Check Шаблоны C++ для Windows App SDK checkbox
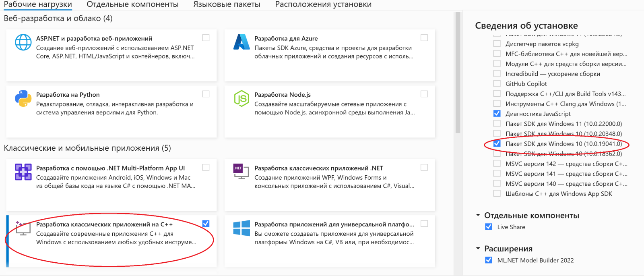Screen dimensions: 644x276 (497, 193)
